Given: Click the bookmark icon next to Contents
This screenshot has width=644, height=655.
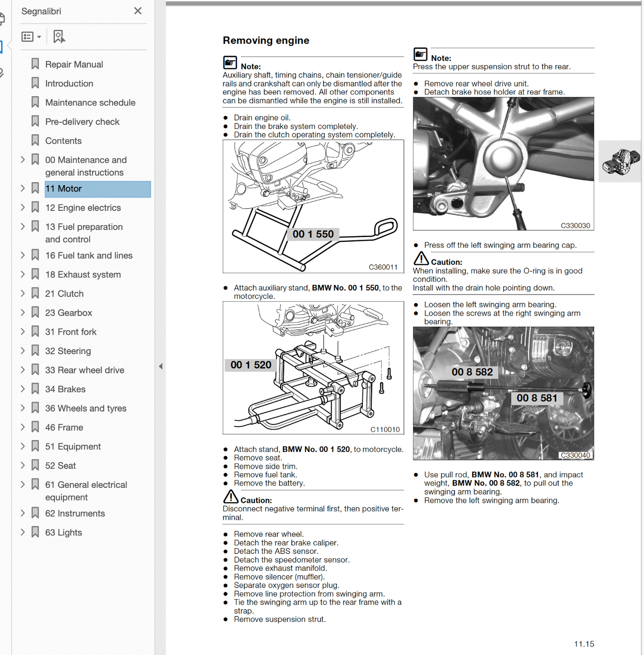Looking at the screenshot, I should 35,141.
